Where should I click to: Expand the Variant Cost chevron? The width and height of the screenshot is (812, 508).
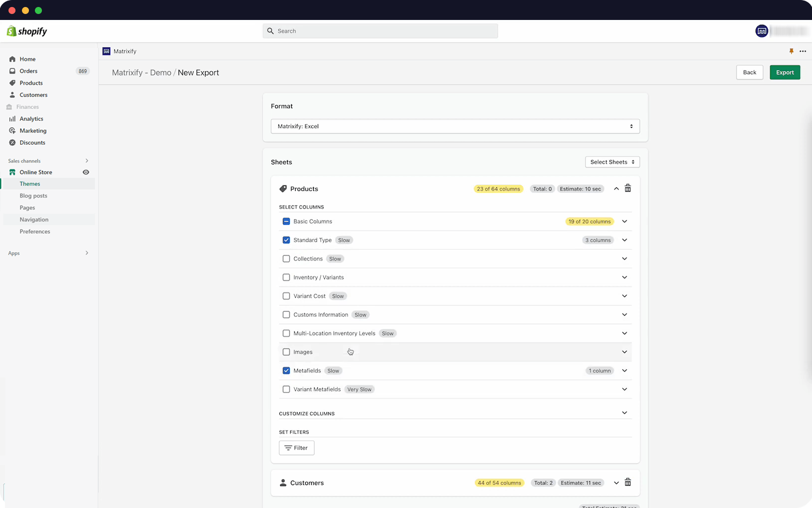(624, 296)
